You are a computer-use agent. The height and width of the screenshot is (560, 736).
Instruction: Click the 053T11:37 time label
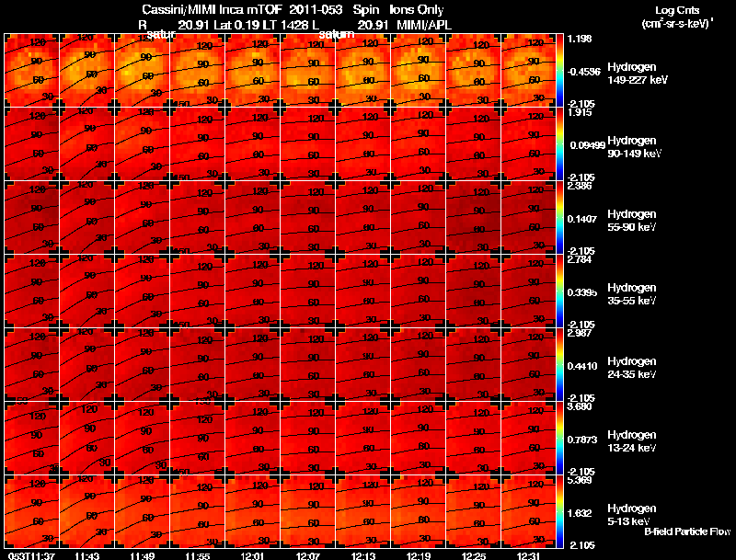[31, 556]
